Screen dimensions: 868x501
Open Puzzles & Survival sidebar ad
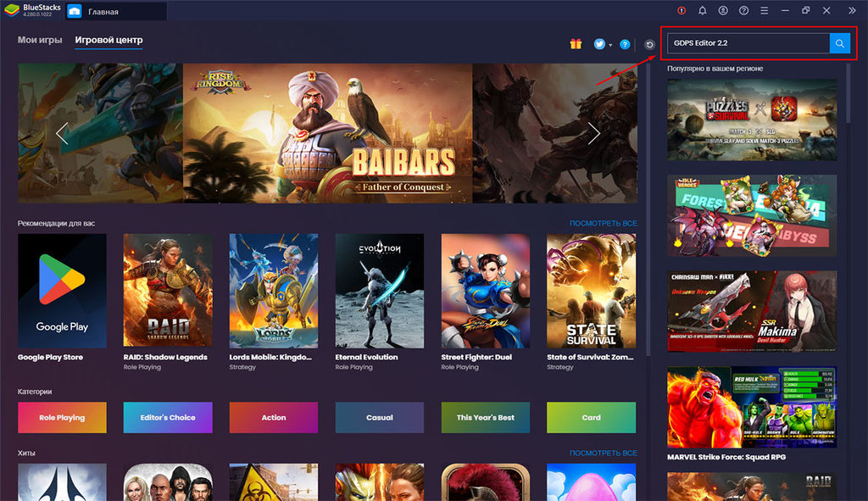click(752, 120)
